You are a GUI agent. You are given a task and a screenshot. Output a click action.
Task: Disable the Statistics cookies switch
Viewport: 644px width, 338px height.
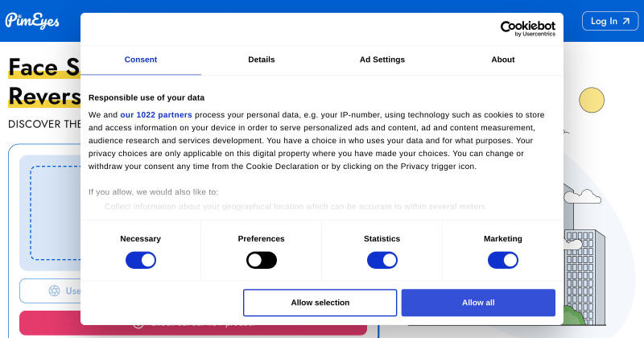coord(382,261)
